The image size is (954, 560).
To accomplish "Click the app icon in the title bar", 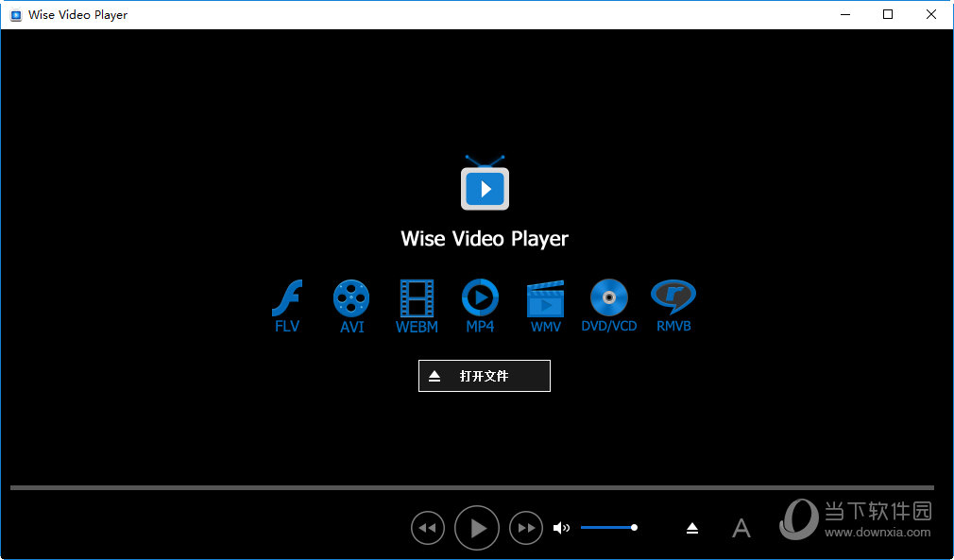I will (16, 15).
